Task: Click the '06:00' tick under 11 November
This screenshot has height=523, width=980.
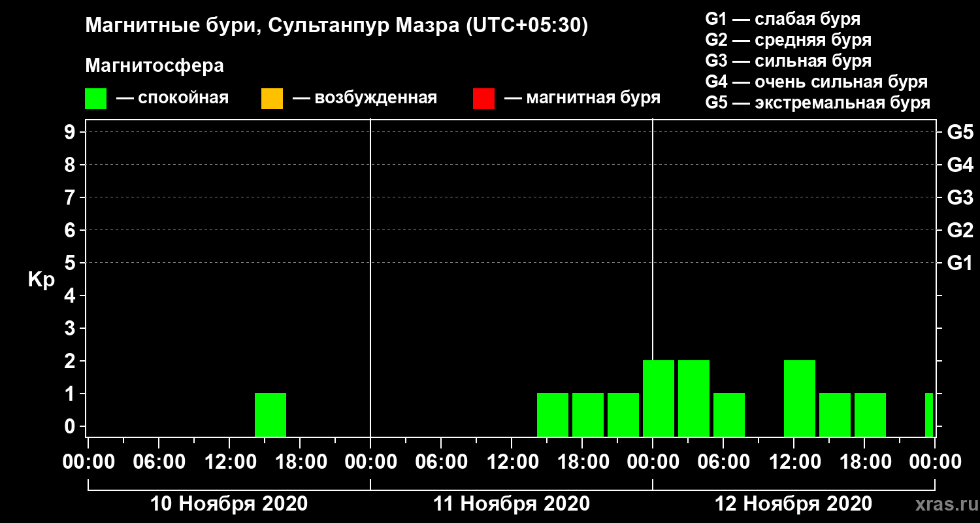Action: (x=441, y=462)
